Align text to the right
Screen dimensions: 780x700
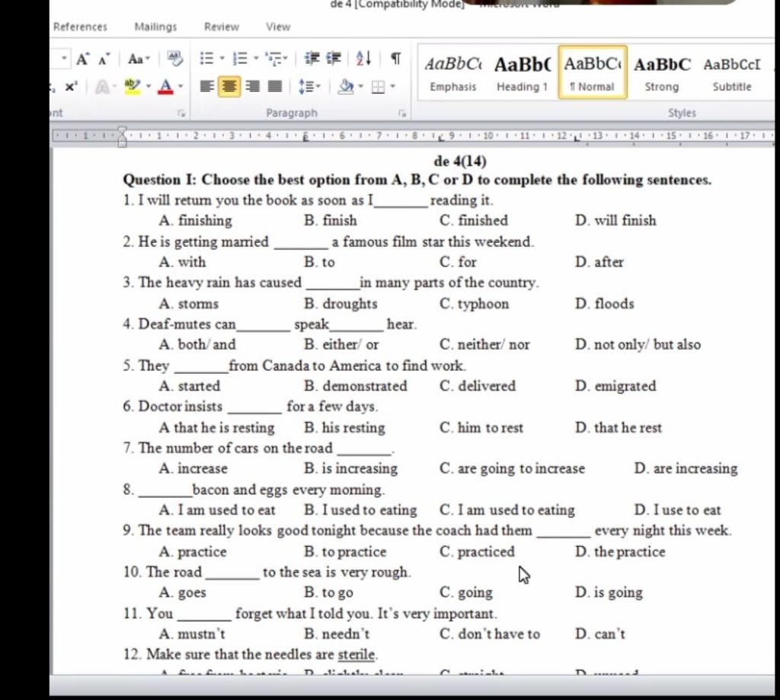tap(252, 87)
